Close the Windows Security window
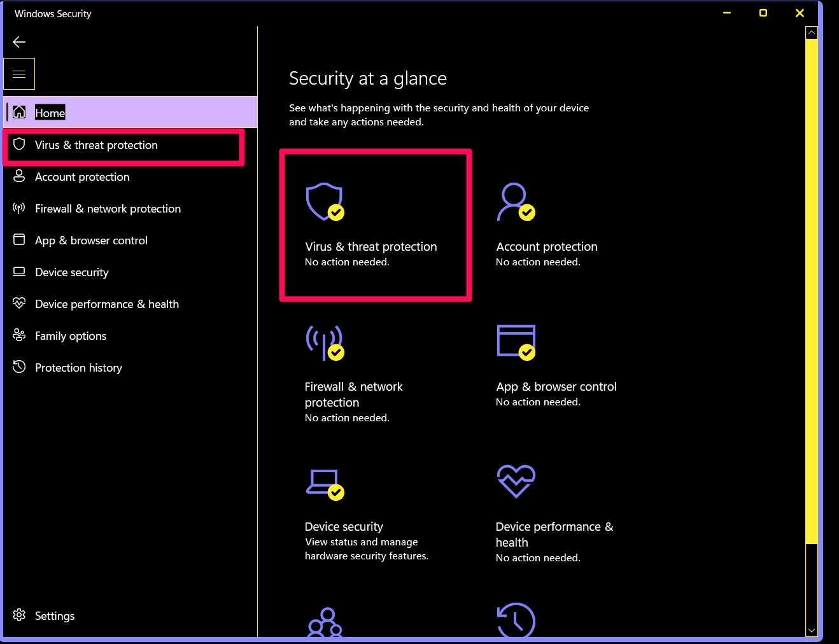The height and width of the screenshot is (644, 839). coord(800,13)
